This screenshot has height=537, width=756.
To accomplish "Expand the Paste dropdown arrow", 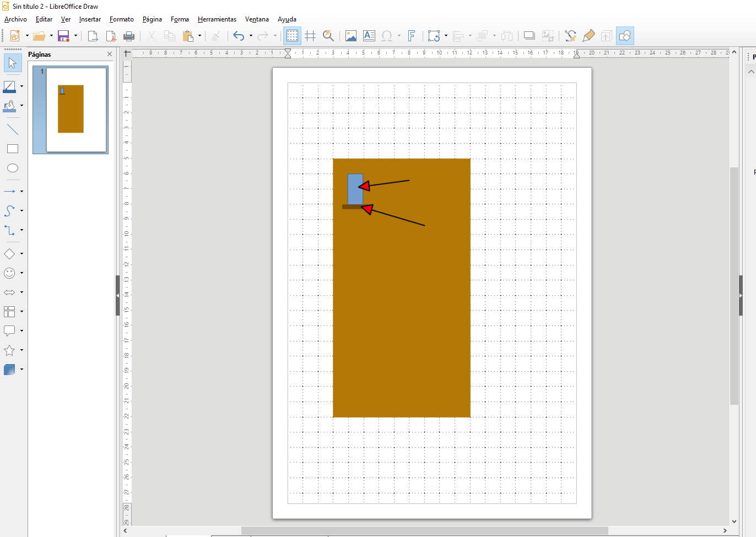I will pyautogui.click(x=199, y=36).
